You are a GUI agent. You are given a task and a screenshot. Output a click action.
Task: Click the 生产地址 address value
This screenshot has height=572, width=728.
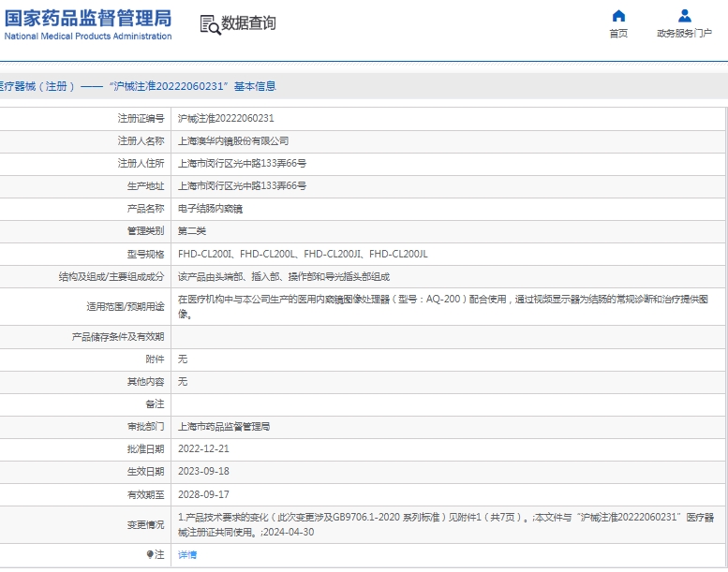[x=242, y=186]
